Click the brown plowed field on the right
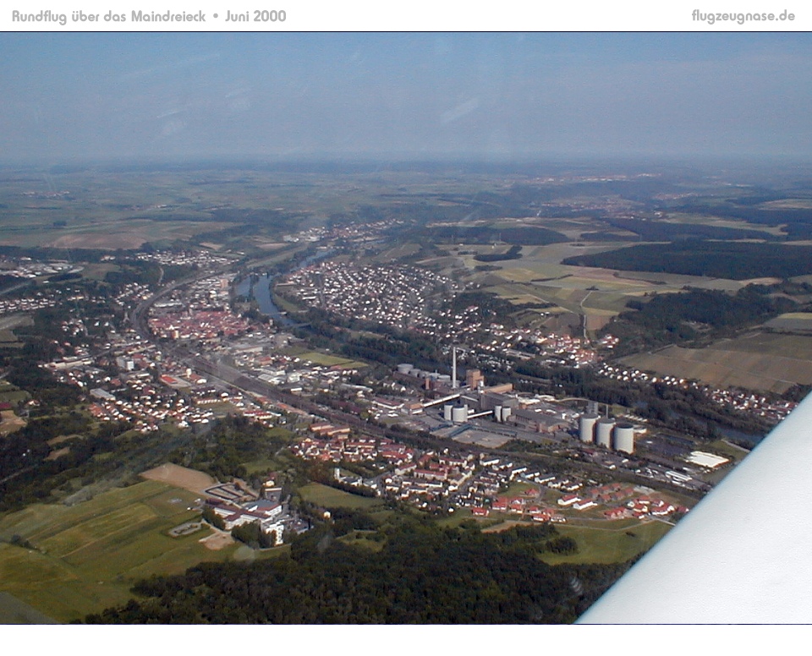Screen dimensions: 812x656 coord(727,364)
